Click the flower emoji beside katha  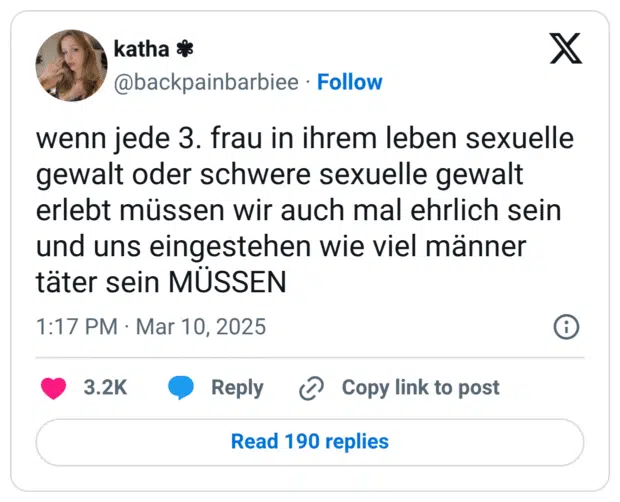184,49
